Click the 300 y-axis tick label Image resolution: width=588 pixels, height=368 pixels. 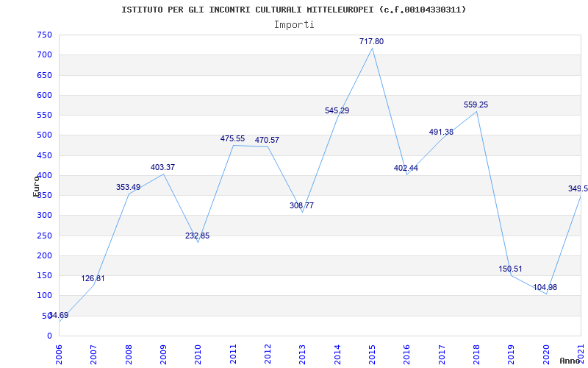pos(44,216)
